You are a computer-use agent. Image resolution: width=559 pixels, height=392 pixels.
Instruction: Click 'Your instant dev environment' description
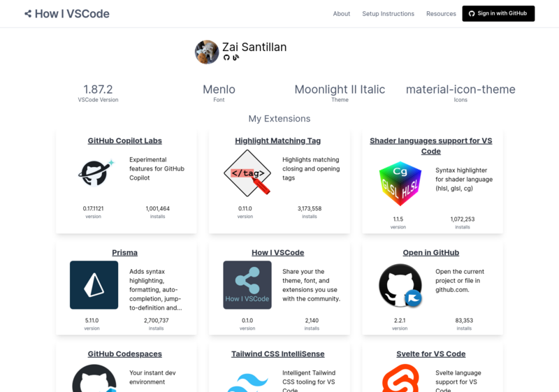(x=152, y=377)
